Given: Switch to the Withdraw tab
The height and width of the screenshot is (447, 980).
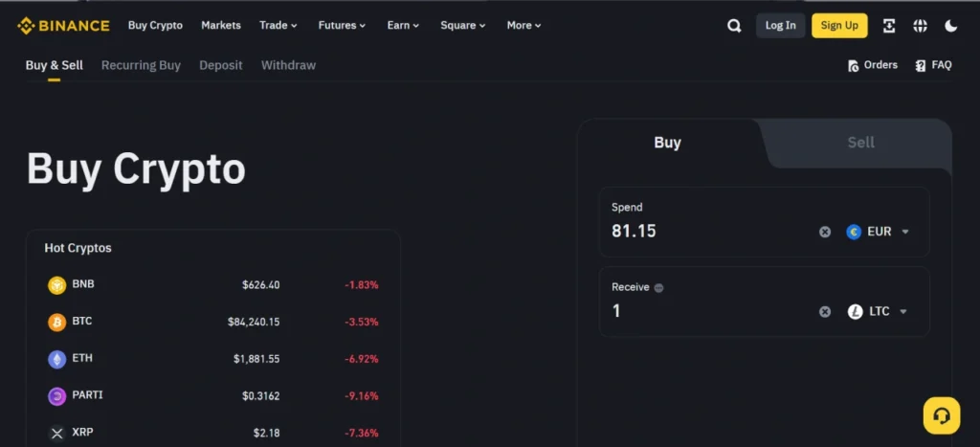Looking at the screenshot, I should pos(288,65).
